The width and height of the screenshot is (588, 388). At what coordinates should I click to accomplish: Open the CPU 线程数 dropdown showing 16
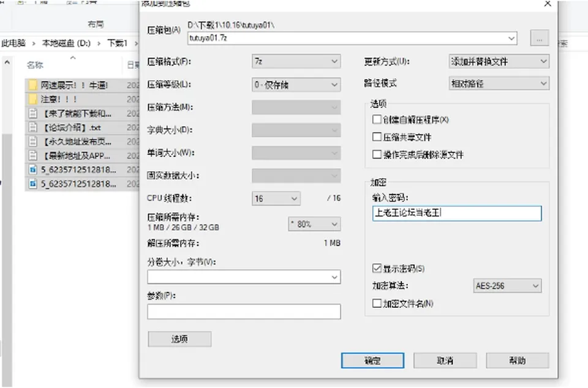tap(276, 198)
